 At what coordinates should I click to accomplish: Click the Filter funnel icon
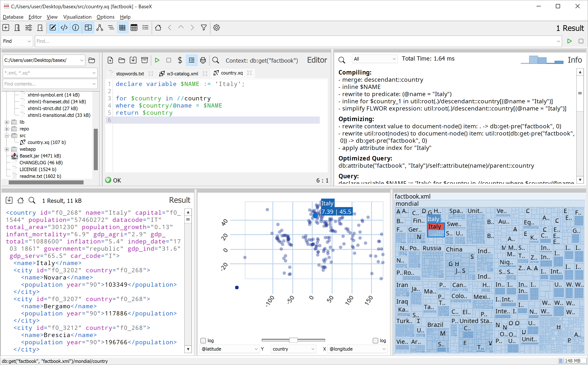tap(204, 28)
